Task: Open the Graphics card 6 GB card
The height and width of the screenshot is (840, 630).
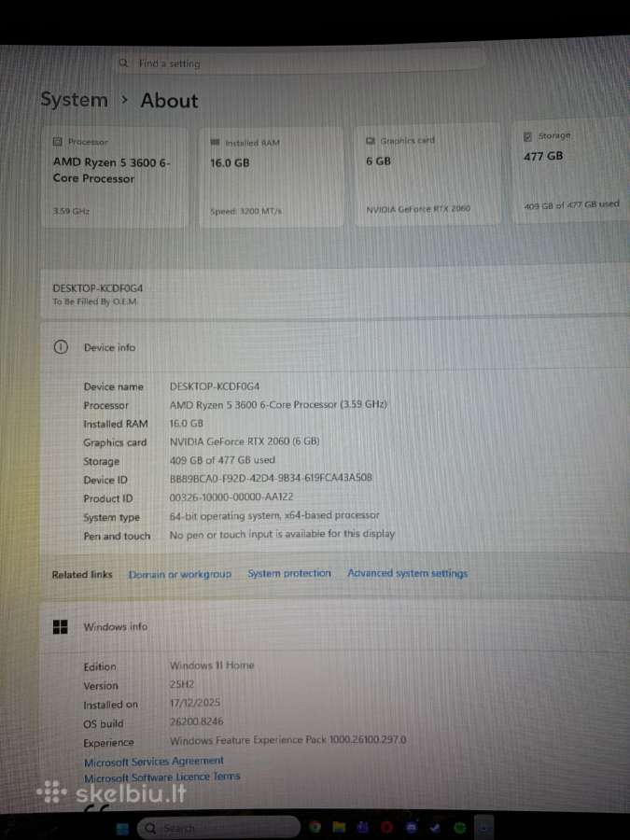Action: pyautogui.click(x=427, y=175)
